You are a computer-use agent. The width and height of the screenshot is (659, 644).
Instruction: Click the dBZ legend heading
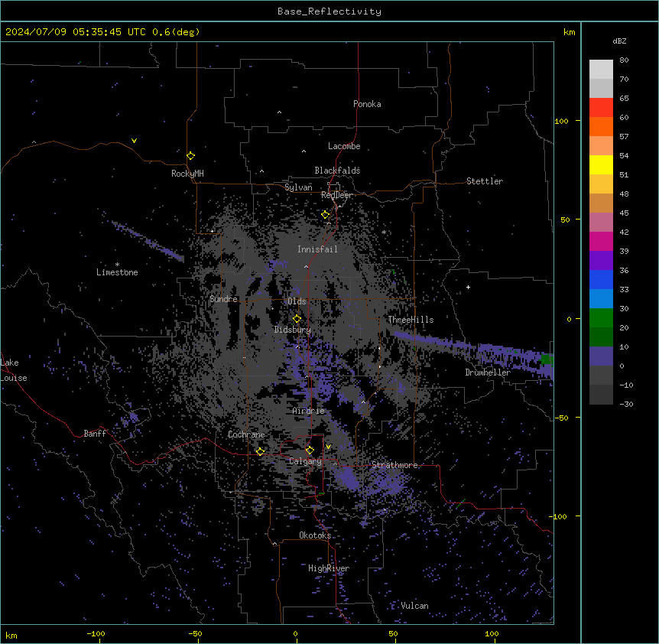[619, 41]
